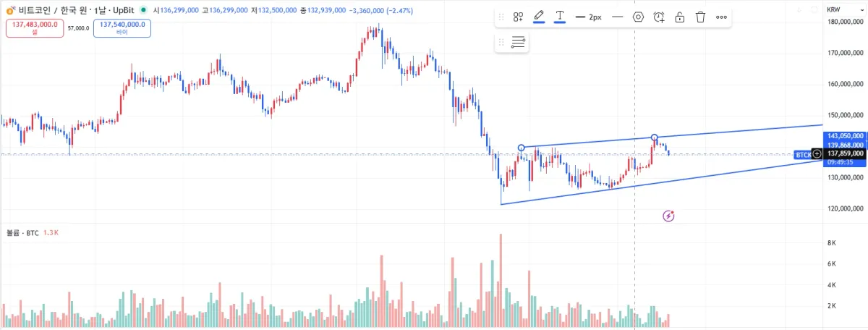Click the blue buy price button
The height and width of the screenshot is (330, 868).
pyautogui.click(x=122, y=28)
